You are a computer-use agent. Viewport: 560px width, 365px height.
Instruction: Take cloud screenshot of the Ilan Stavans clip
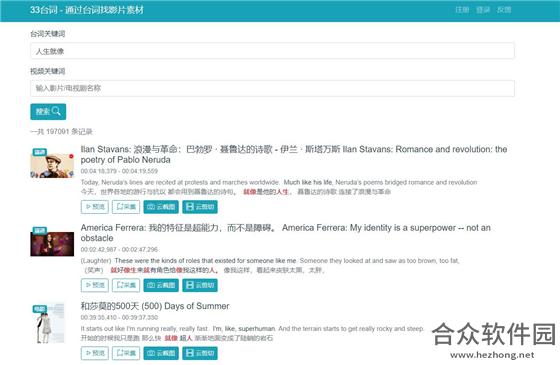tap(161, 207)
